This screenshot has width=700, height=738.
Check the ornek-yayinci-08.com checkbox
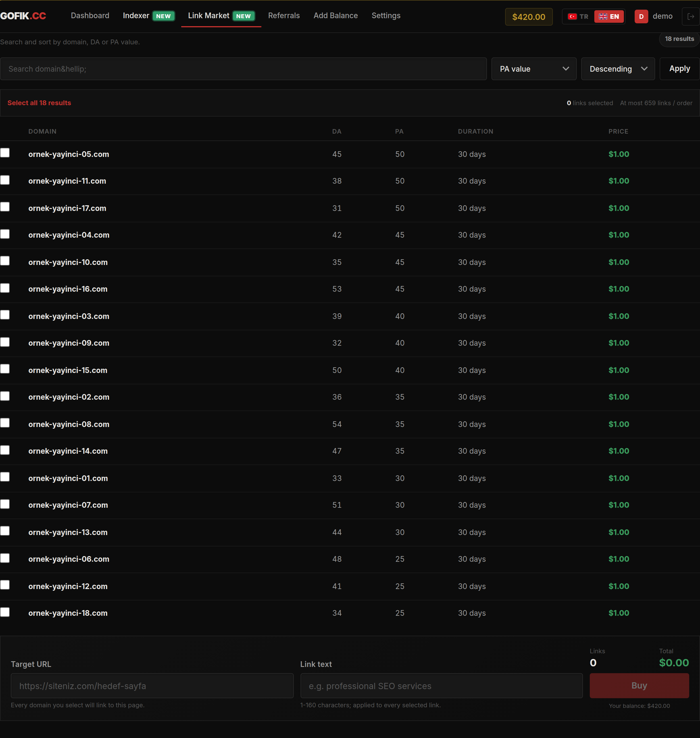[x=5, y=423]
